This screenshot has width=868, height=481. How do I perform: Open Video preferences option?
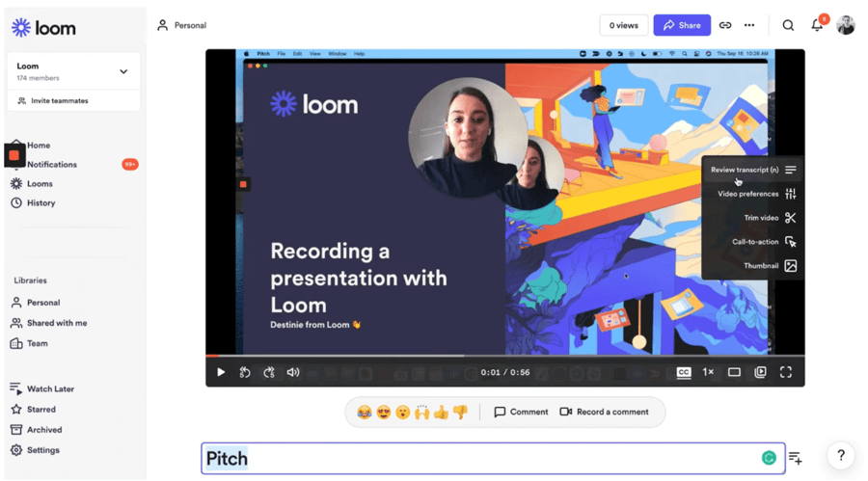tap(757, 194)
